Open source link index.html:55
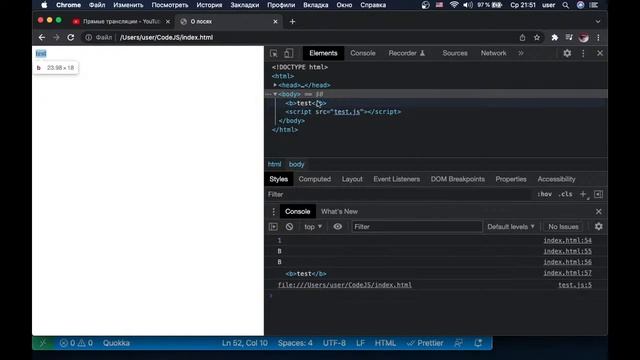The image size is (640, 360). click(x=567, y=251)
